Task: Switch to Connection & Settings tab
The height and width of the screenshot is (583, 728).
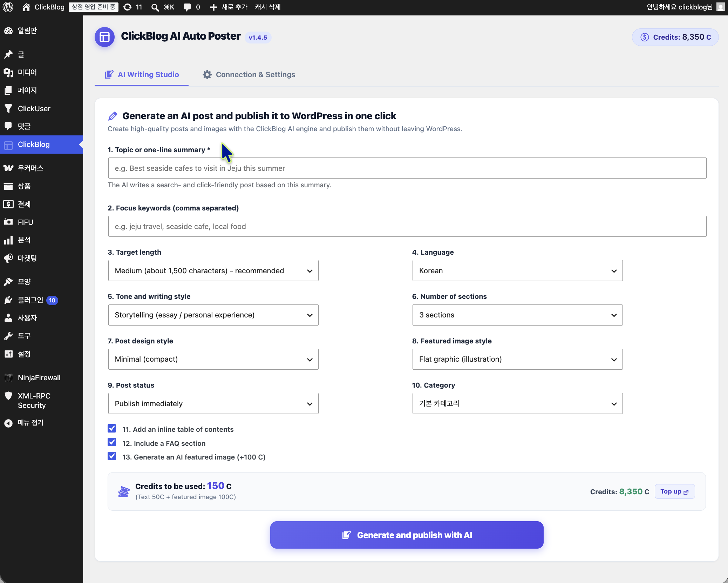Action: click(249, 74)
